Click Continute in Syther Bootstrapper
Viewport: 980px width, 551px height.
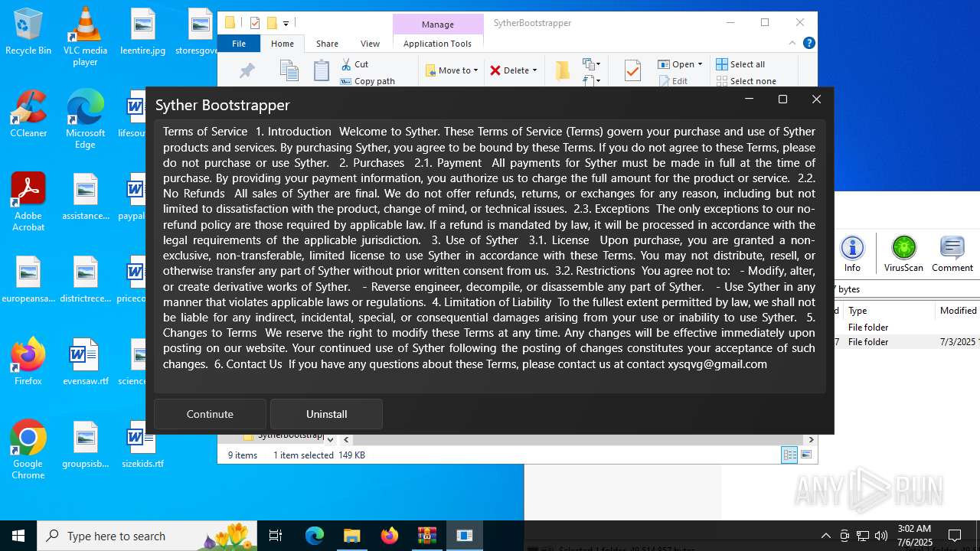point(210,414)
